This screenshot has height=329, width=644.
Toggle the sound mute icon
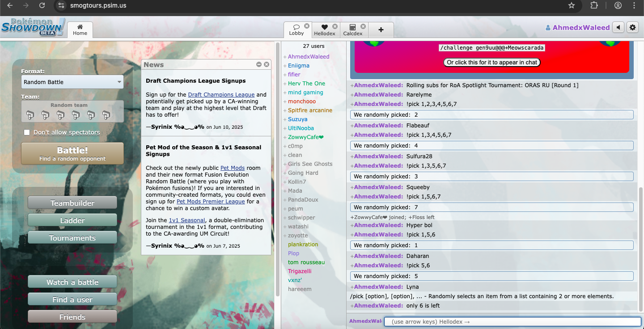[618, 28]
